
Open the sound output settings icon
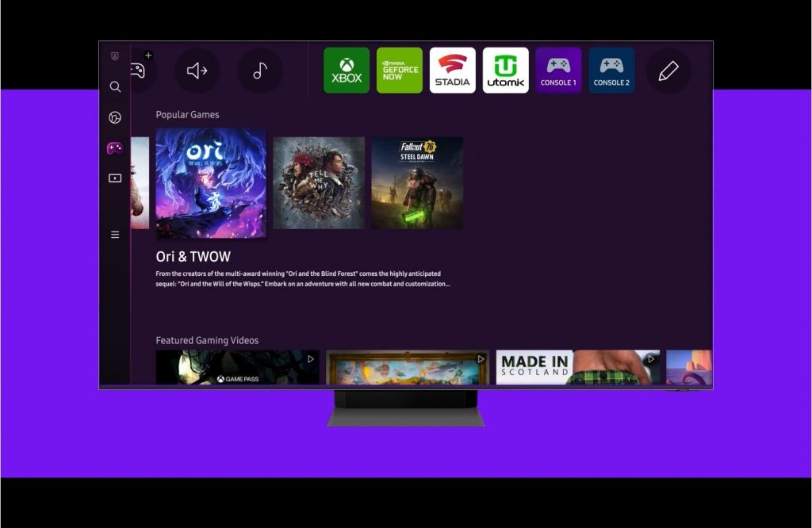pyautogui.click(x=197, y=71)
